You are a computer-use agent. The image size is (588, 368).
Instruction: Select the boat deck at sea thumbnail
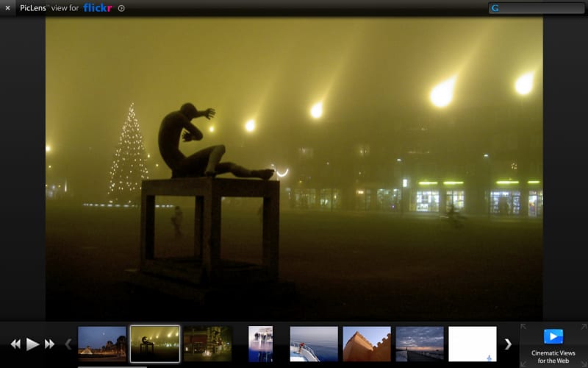[x=314, y=344]
